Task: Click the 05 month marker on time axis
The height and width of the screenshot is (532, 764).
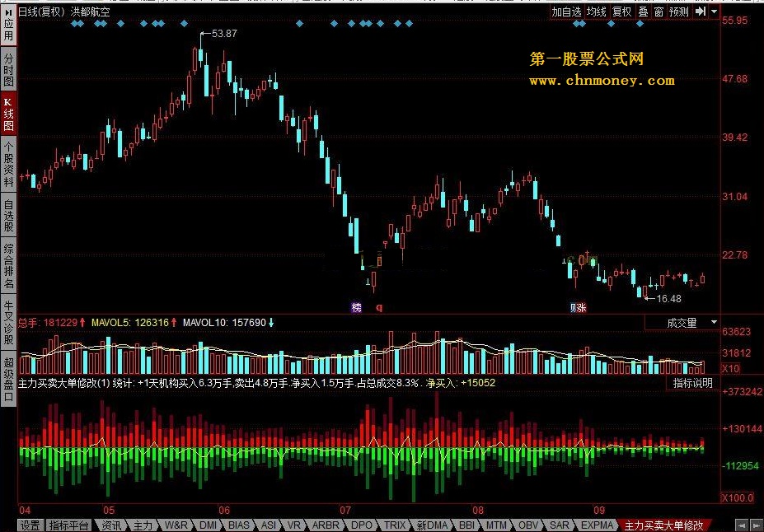Action: pos(109,510)
